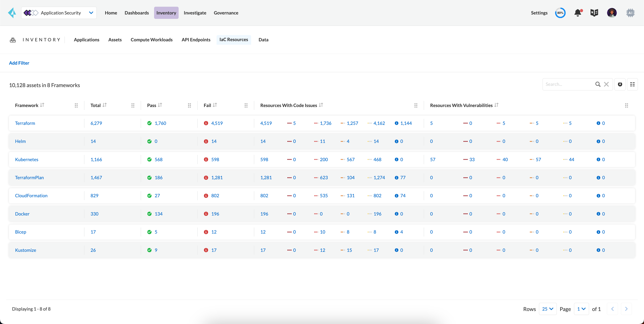Viewport: 644px width, 324px height.
Task: Open the CloudFormation framework link
Action: click(31, 196)
